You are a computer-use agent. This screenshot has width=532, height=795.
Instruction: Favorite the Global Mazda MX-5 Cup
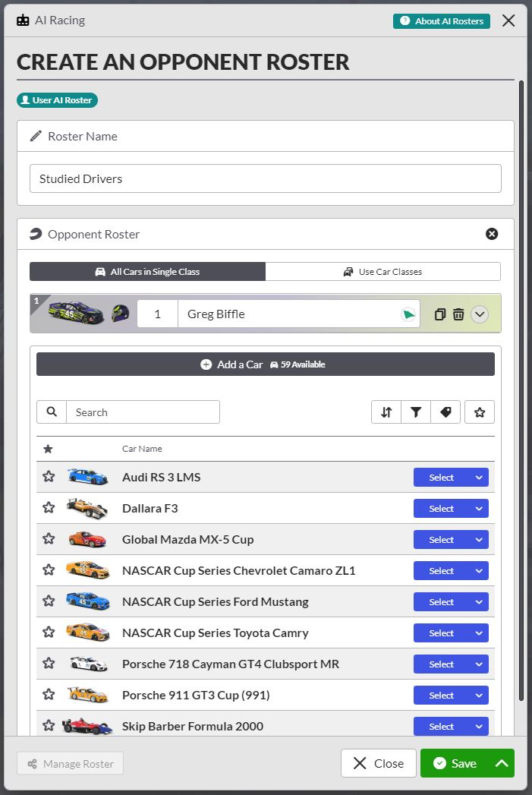(49, 538)
